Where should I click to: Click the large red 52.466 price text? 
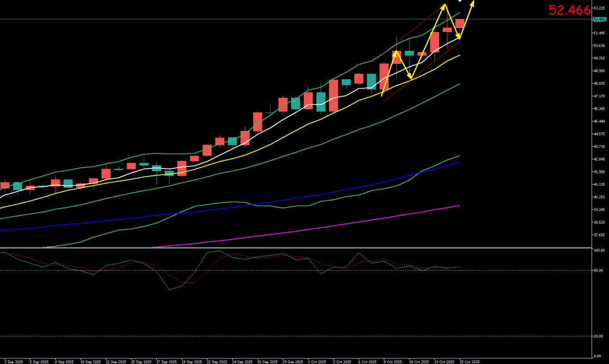[x=569, y=11]
